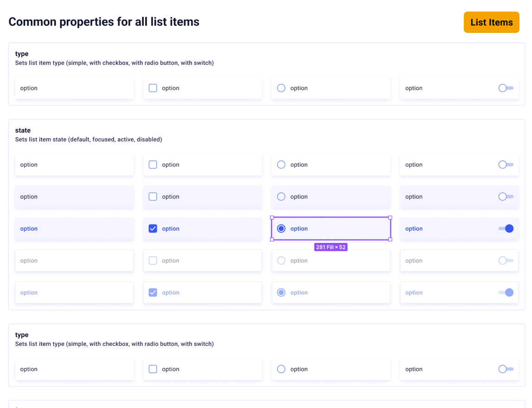Viewport: 532px width, 408px height.
Task: Click the Common properties for all list items title
Action: (104, 21)
